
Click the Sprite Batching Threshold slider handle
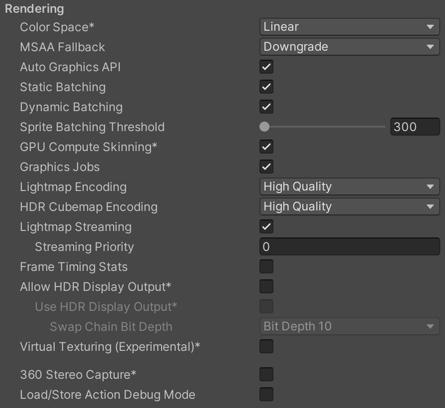point(264,127)
